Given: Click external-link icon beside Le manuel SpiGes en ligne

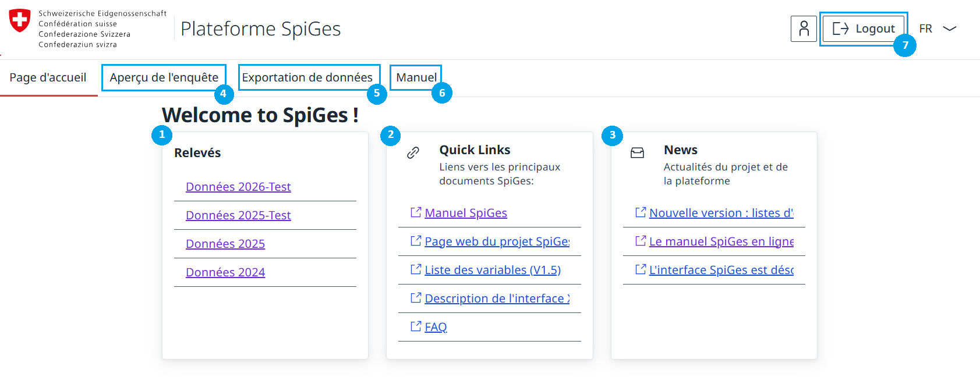Looking at the screenshot, I should (641, 241).
